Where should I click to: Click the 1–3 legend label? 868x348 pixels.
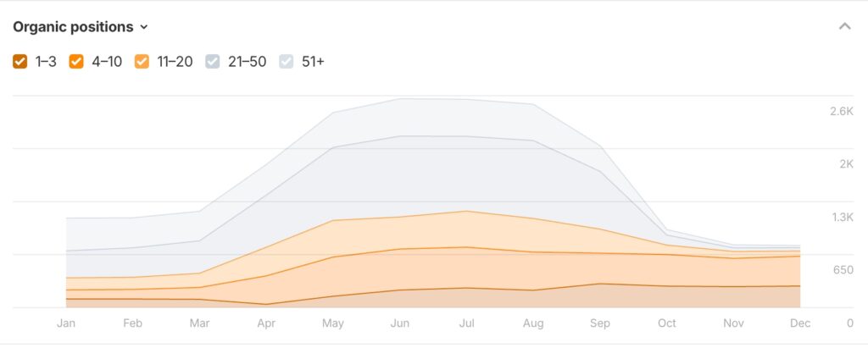pos(46,62)
